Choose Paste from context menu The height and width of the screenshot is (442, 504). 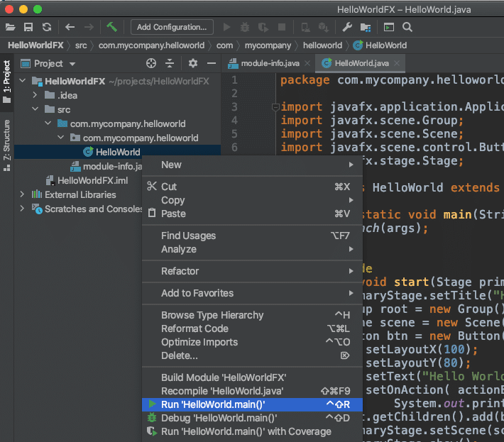coord(252,214)
